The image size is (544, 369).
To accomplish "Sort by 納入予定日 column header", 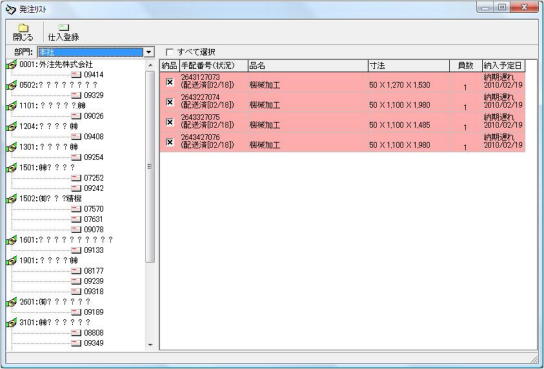I will coord(504,66).
